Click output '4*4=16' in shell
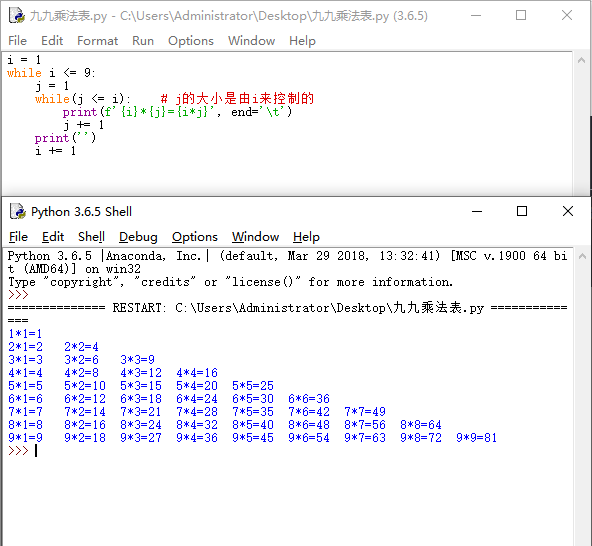 click(x=197, y=373)
